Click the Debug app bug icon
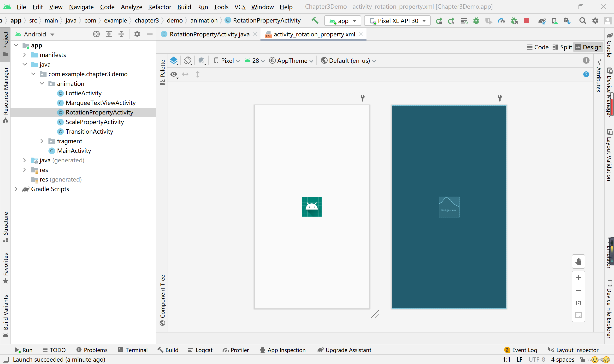 click(476, 21)
